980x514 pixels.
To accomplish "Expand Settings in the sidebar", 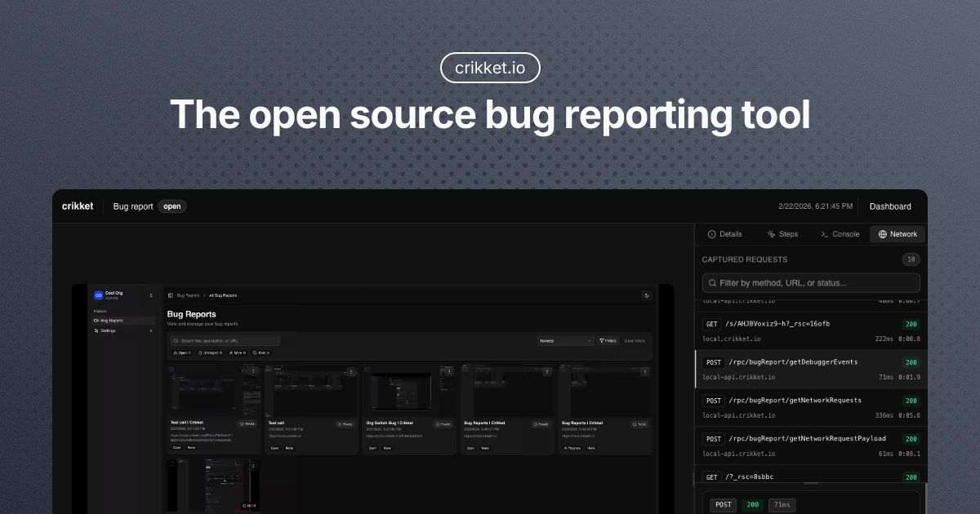I will tap(151, 331).
